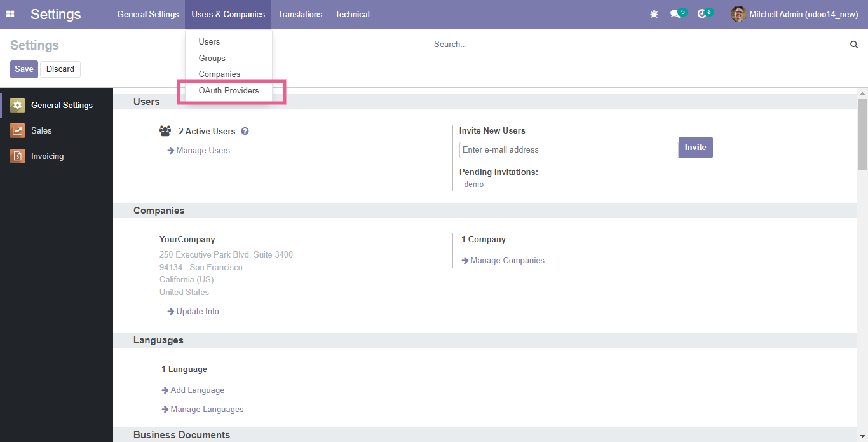The image size is (868, 442).
Task: Follow the Manage Companies link
Action: (507, 261)
